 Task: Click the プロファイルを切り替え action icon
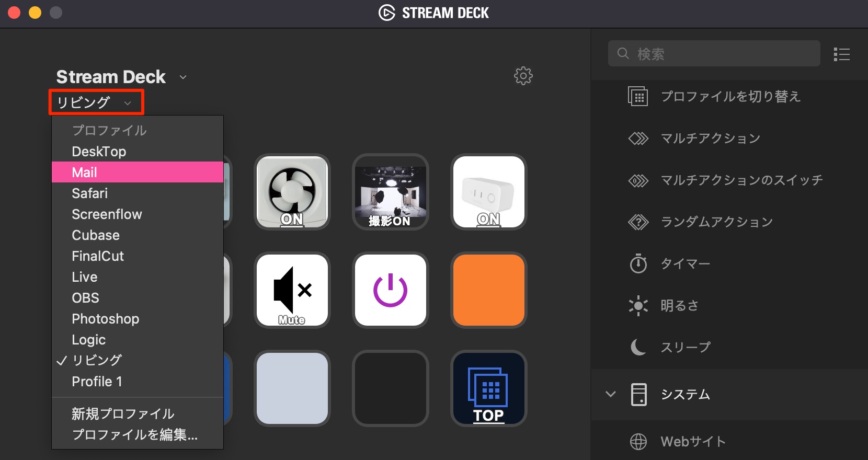click(638, 97)
